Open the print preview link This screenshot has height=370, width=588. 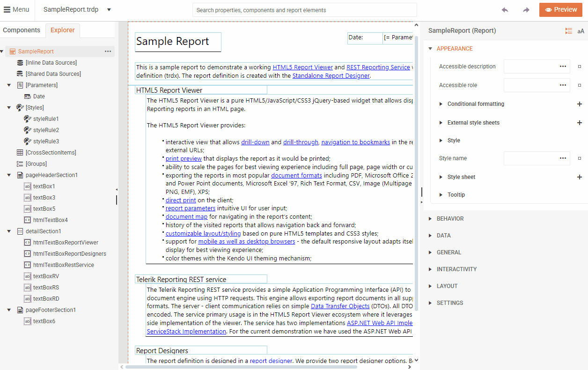(x=184, y=159)
